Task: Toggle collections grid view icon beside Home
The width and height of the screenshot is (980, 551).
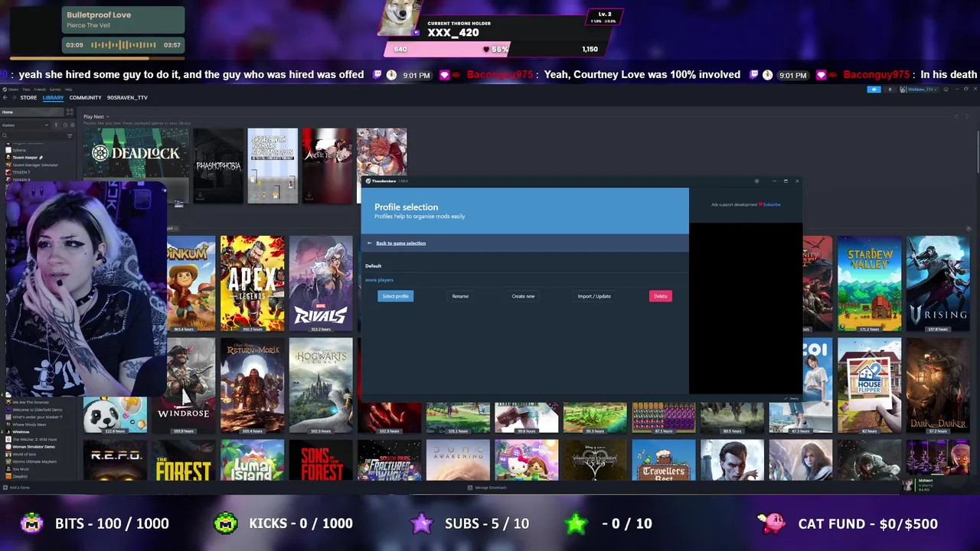Action: 70,112
